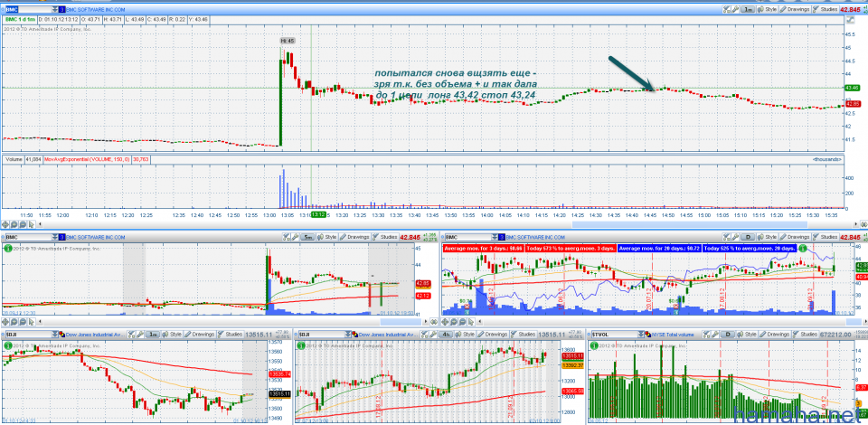Open Studies in the $DJI 4h chart
This screenshot has width=868, height=425.
point(524,335)
